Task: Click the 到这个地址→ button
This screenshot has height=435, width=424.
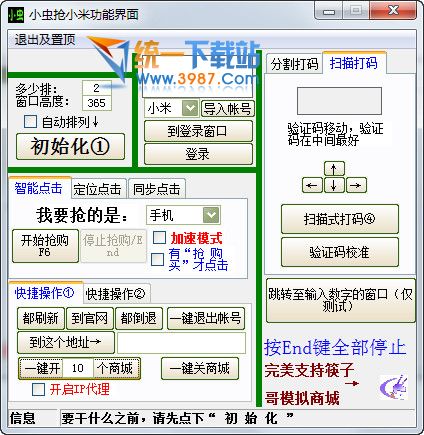Action: tap(66, 342)
